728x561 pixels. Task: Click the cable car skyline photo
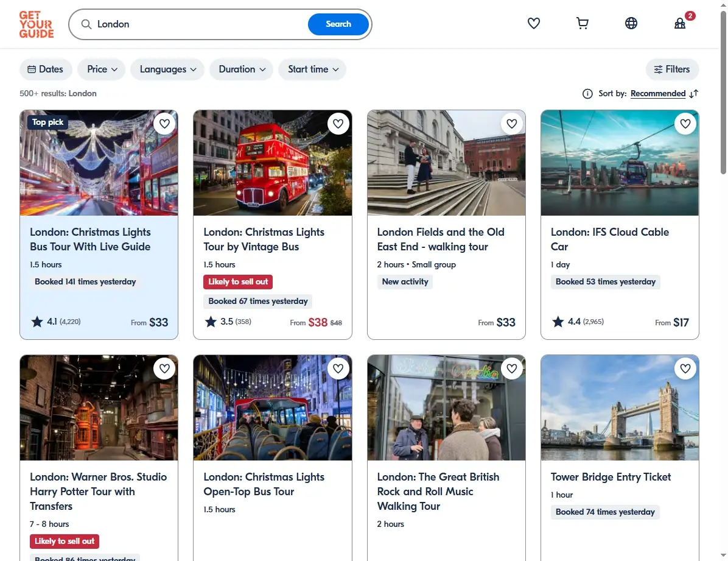pos(620,163)
